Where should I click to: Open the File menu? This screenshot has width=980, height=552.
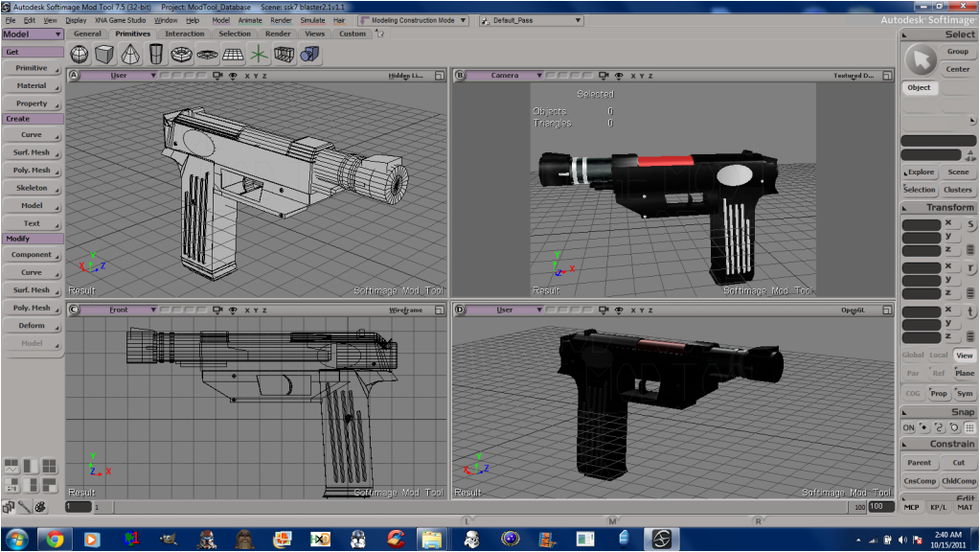[x=11, y=21]
